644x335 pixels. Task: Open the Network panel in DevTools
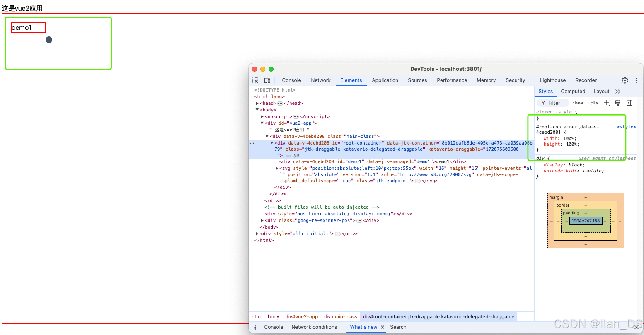pyautogui.click(x=321, y=80)
